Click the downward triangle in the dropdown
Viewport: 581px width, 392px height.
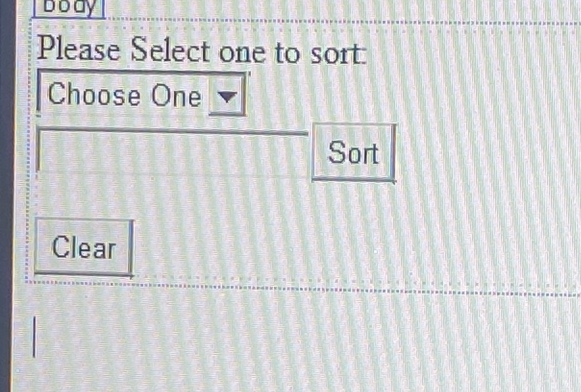pyautogui.click(x=226, y=97)
